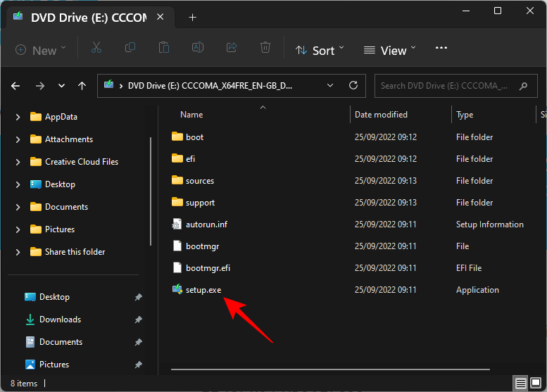Switch to details view layout icon

[x=520, y=384]
